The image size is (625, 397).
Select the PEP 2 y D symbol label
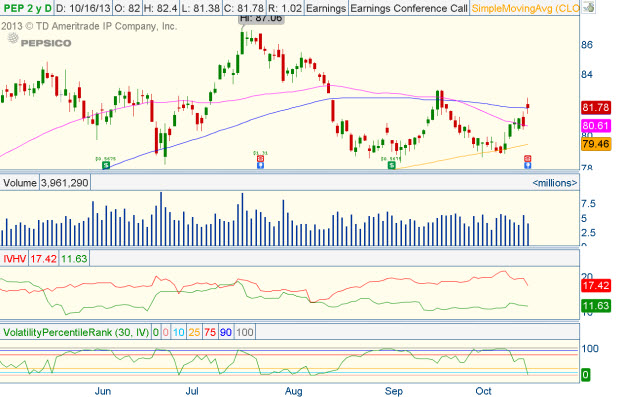point(27,8)
